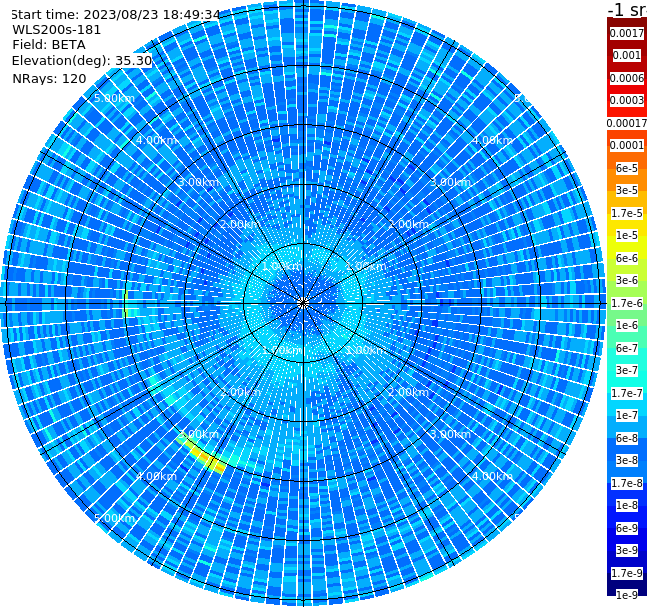Click the 0.0003 colorbar label

(x=627, y=100)
